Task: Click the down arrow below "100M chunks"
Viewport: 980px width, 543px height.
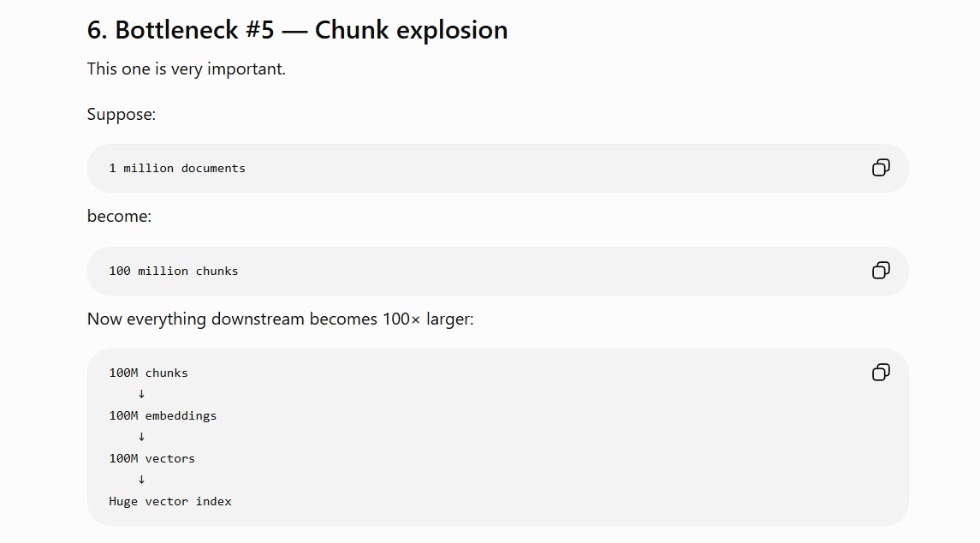Action: 141,393
